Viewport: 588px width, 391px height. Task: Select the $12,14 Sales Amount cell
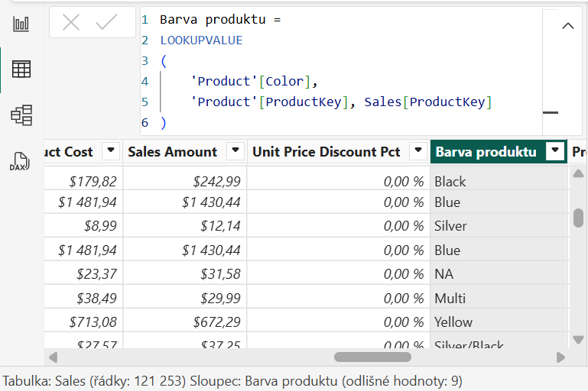point(185,226)
